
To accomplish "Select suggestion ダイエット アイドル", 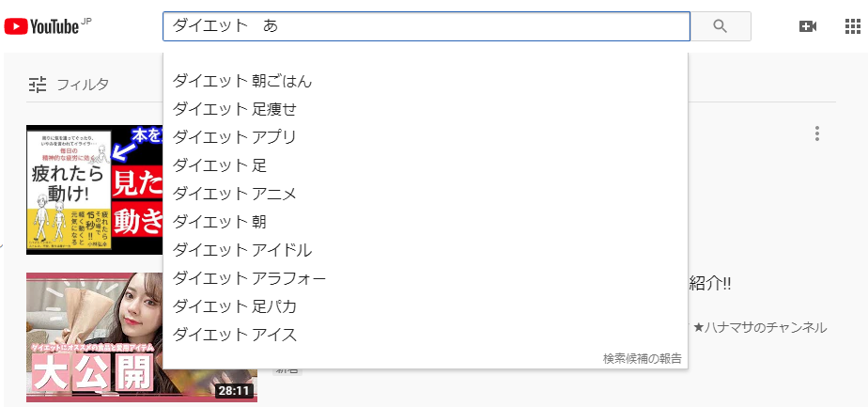I will point(426,250).
